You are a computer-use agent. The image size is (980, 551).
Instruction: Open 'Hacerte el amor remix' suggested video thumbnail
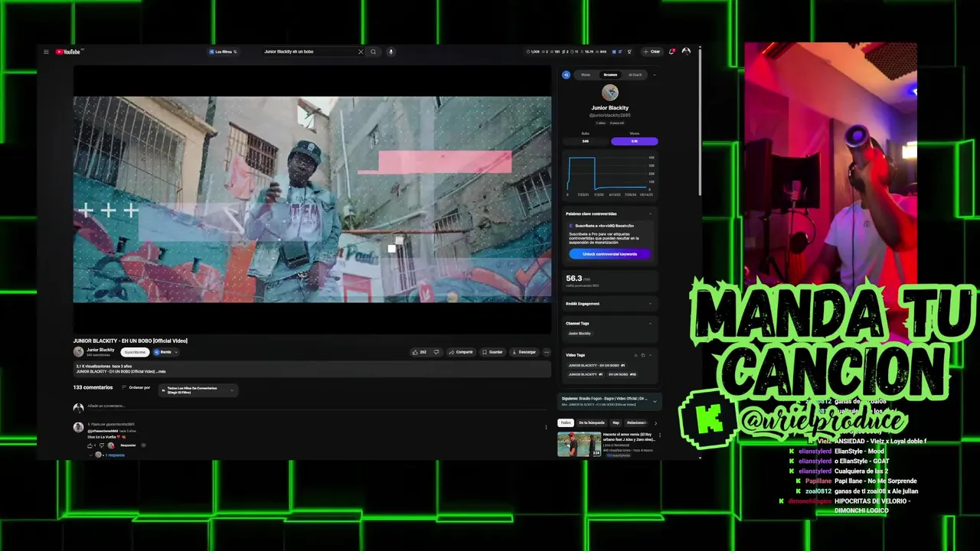click(x=579, y=444)
